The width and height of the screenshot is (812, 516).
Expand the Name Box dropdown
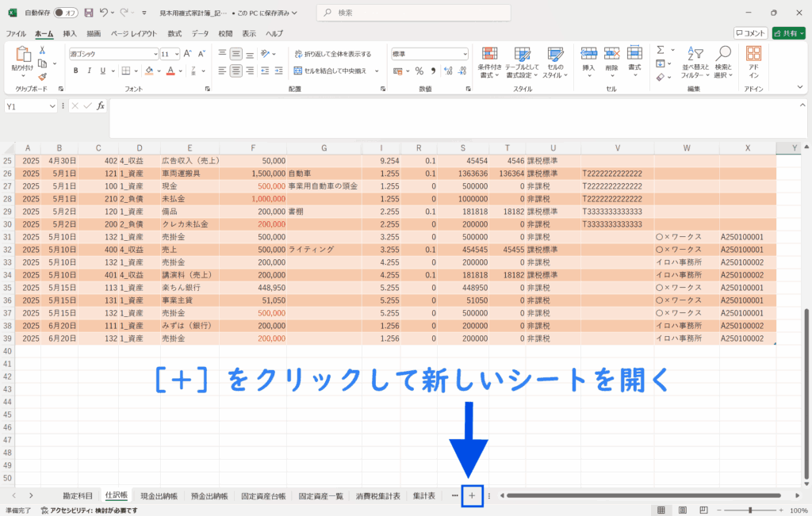pyautogui.click(x=52, y=106)
